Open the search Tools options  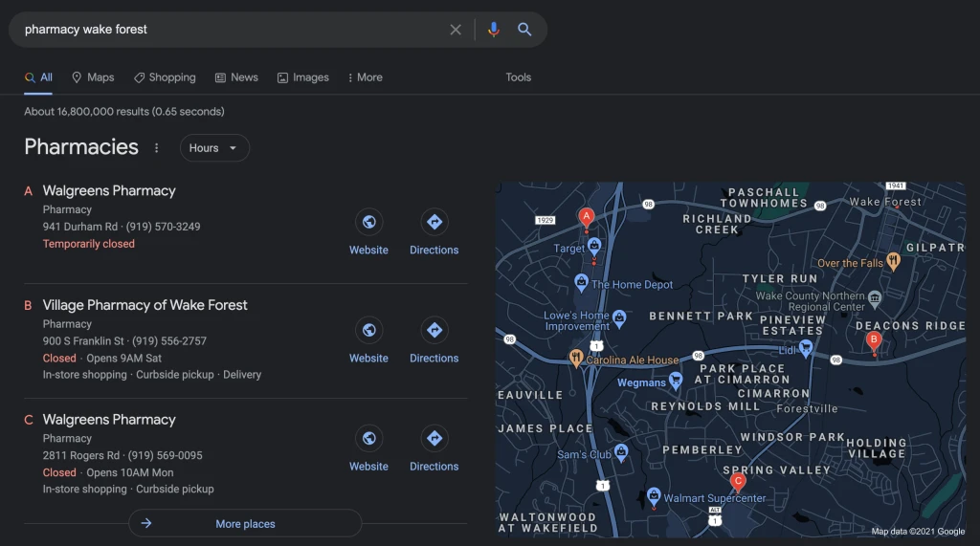click(x=518, y=77)
